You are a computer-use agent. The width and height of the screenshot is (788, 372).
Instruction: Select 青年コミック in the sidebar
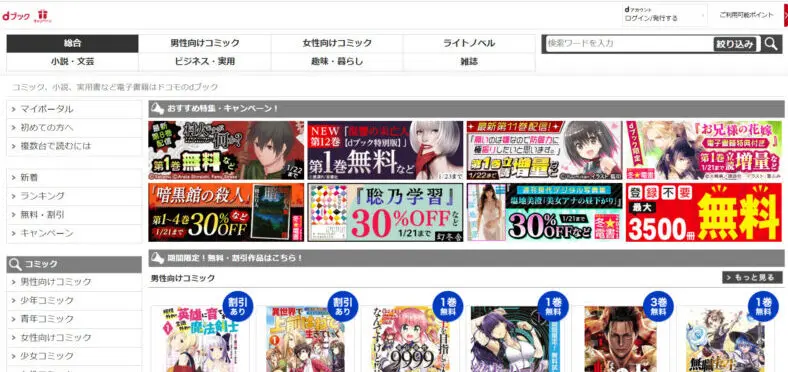pyautogui.click(x=74, y=319)
